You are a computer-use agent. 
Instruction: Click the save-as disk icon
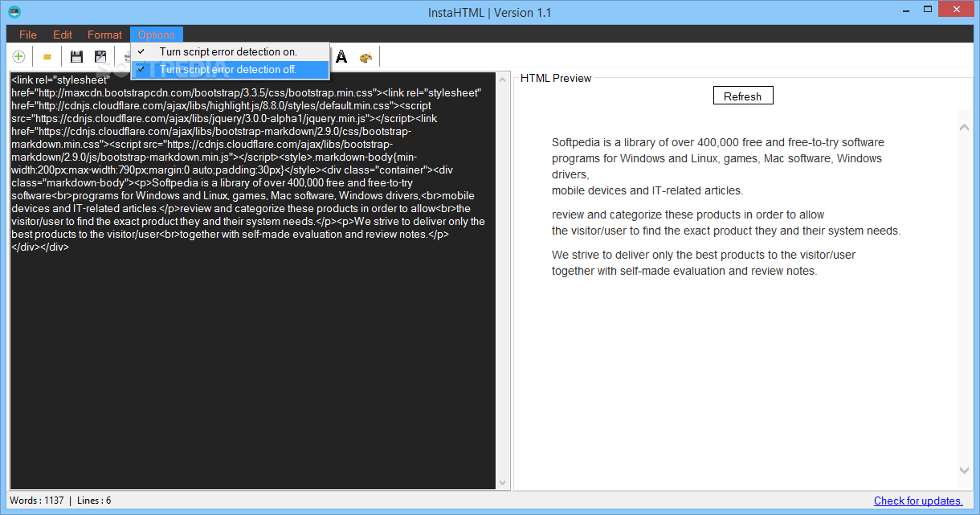coord(100,56)
